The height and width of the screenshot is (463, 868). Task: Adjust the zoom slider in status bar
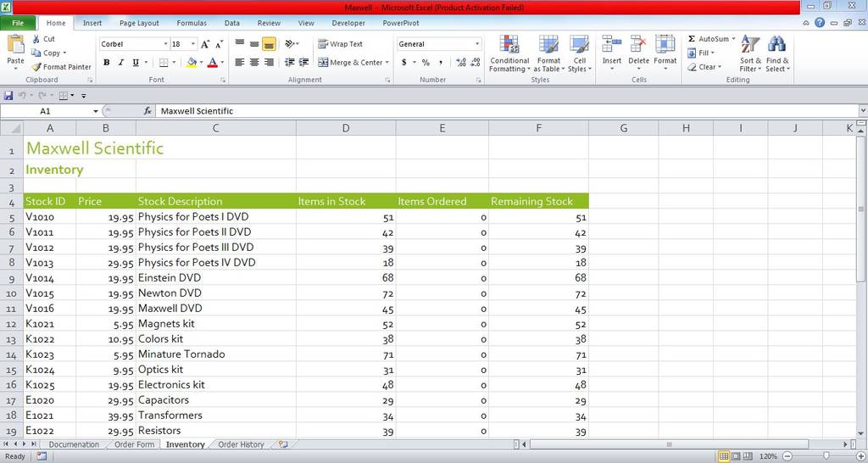826,456
